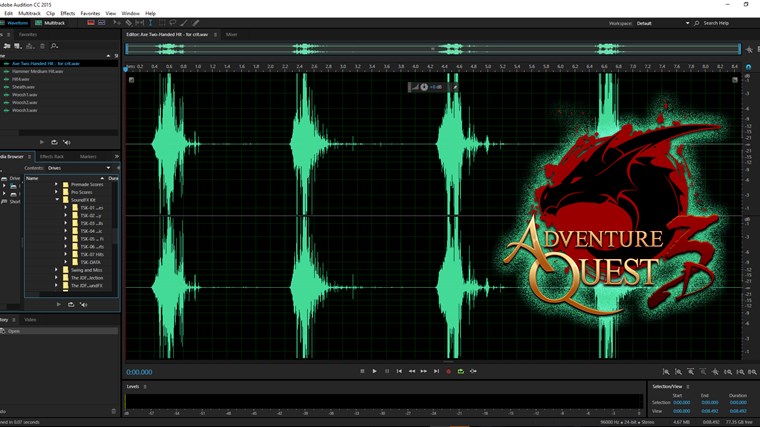Click the 0:00.000 current time display

click(139, 372)
